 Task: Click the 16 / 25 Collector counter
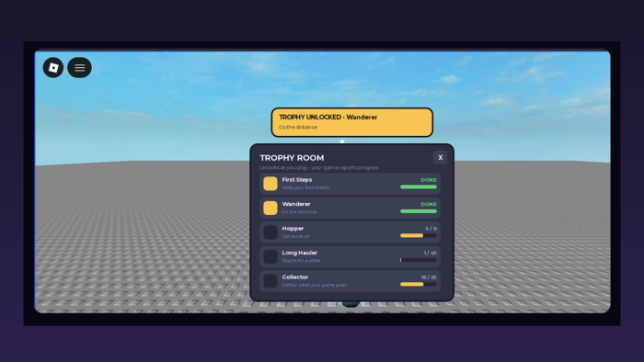coord(429,277)
